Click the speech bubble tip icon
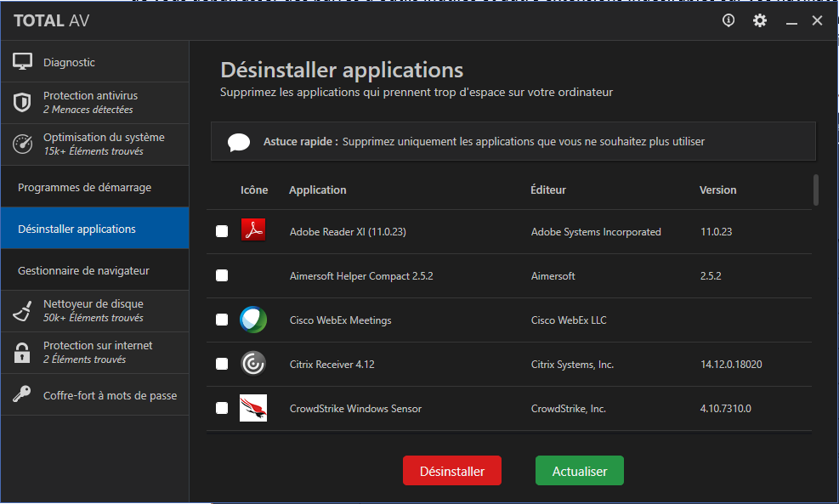Screen dimensions: 839x504 [239, 142]
